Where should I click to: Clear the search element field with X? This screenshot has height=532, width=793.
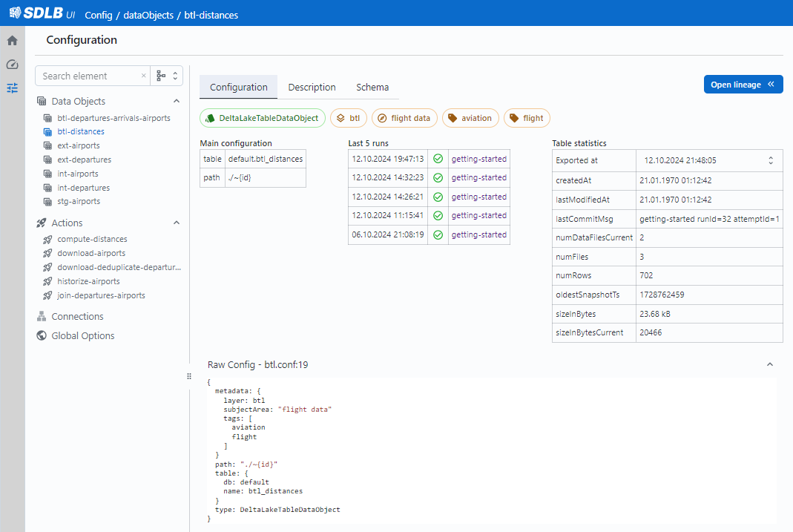tap(144, 76)
